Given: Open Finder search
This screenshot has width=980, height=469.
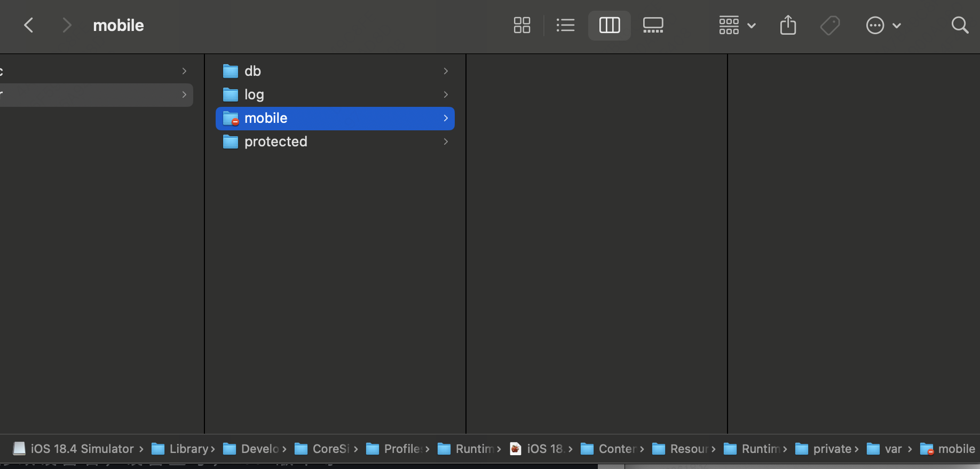Looking at the screenshot, I should click(x=960, y=25).
